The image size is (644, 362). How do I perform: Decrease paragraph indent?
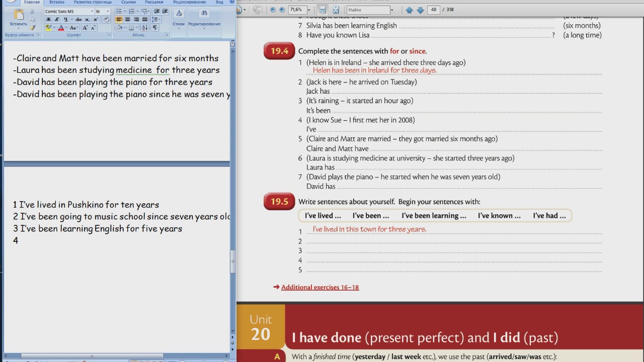pyautogui.click(x=156, y=11)
